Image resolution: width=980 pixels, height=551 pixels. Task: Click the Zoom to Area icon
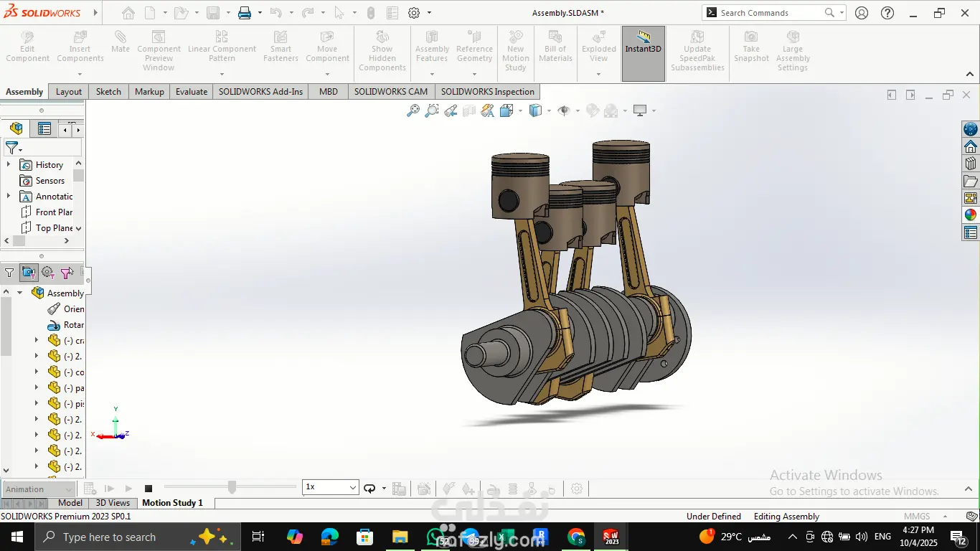coord(431,110)
